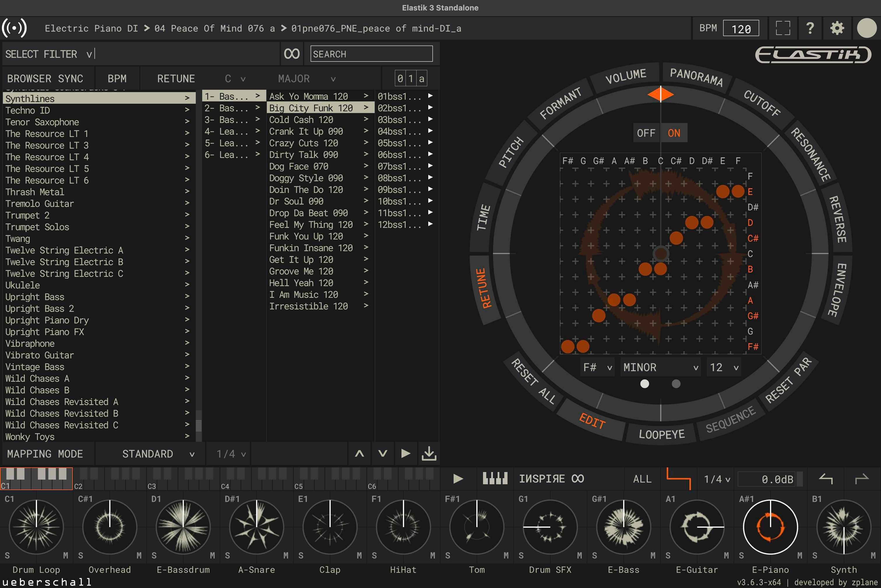881x588 pixels.
Task: Click the download-to-key icon
Action: [429, 454]
